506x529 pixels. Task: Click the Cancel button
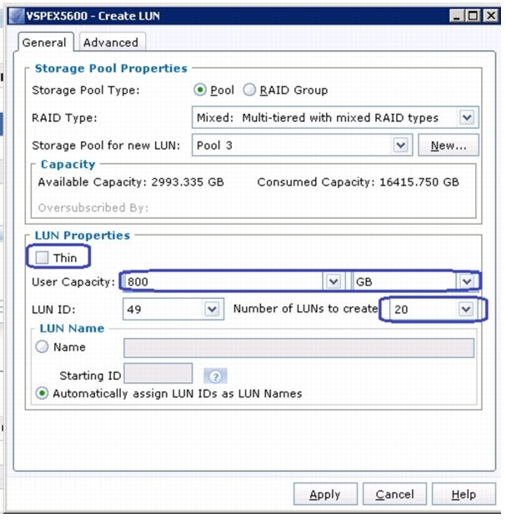click(395, 495)
